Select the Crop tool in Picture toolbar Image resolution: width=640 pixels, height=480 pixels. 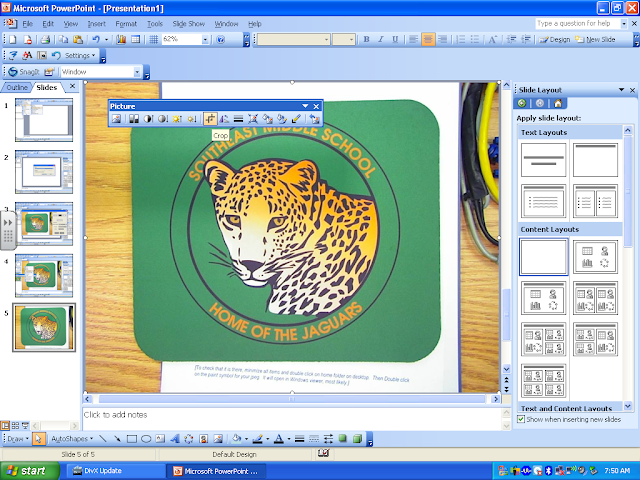pyautogui.click(x=210, y=119)
